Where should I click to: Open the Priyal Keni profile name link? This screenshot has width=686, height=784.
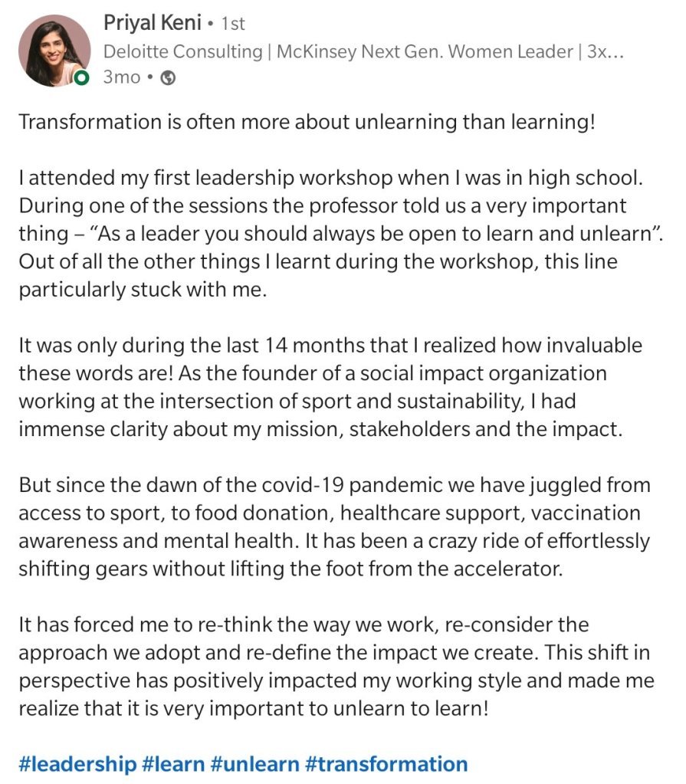[153, 24]
